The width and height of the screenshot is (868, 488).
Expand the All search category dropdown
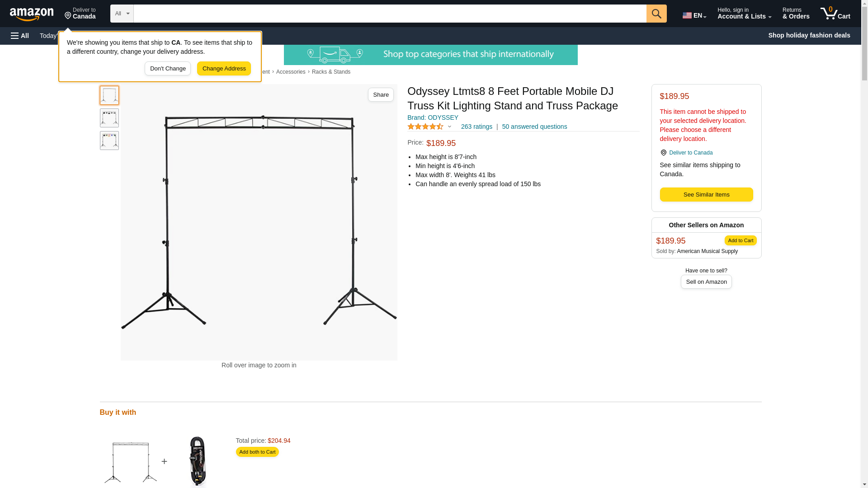[122, 14]
